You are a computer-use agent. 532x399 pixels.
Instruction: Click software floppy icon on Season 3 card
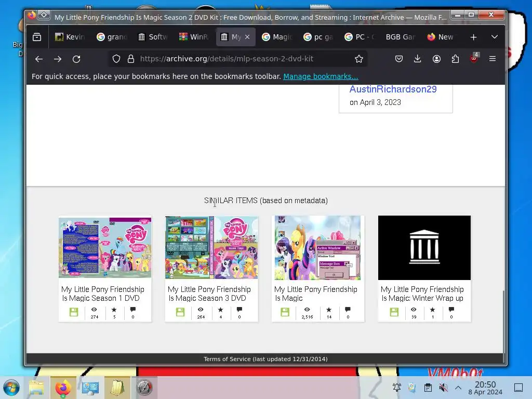click(x=180, y=312)
